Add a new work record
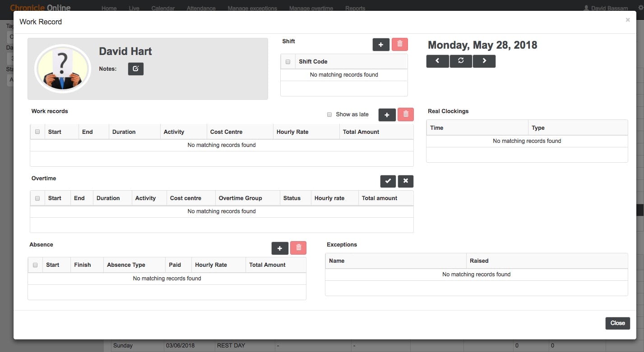Viewport: 644px width, 352px height. coord(386,114)
